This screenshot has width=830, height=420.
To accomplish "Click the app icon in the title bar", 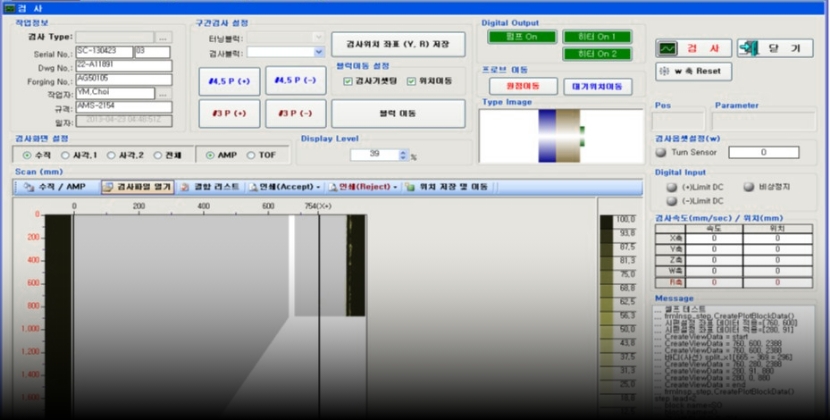I will click(9, 8).
